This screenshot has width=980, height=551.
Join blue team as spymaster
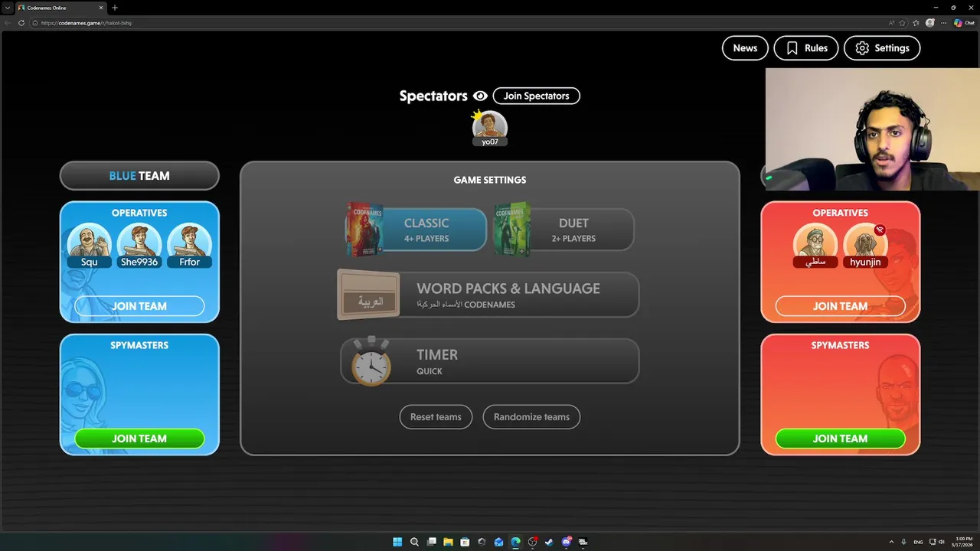coord(139,439)
